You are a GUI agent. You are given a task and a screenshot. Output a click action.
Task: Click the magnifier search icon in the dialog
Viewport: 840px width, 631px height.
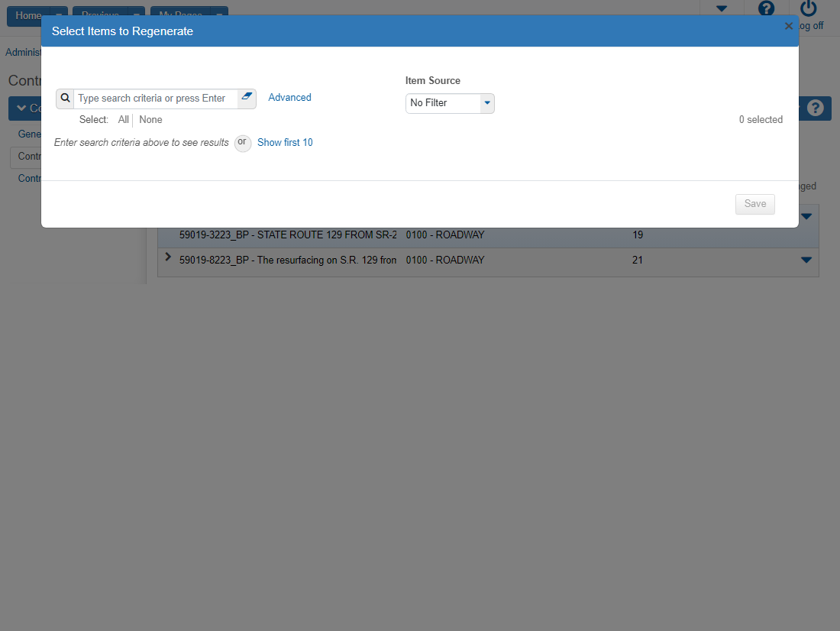click(x=65, y=99)
